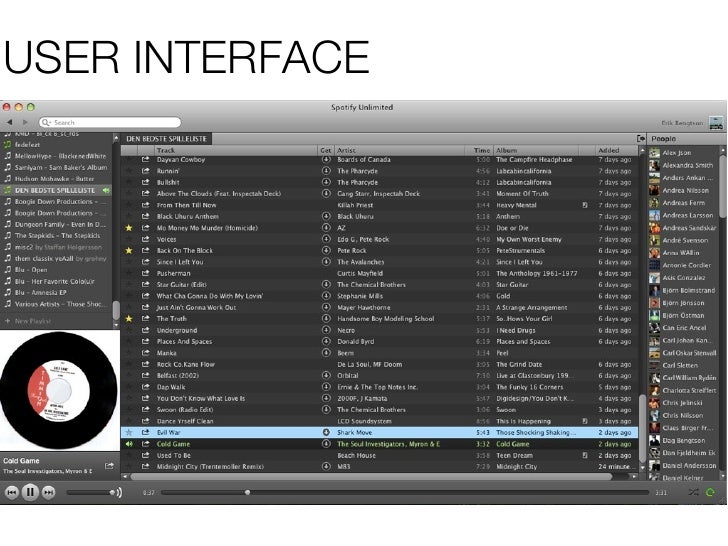
Task: Share the Dayvan Cowboy track
Action: 145,159
